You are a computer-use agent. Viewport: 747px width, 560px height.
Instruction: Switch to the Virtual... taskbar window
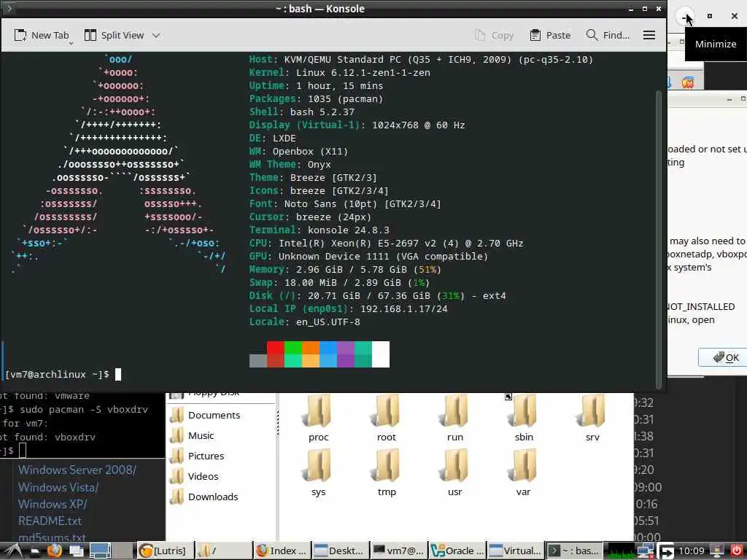click(x=516, y=551)
